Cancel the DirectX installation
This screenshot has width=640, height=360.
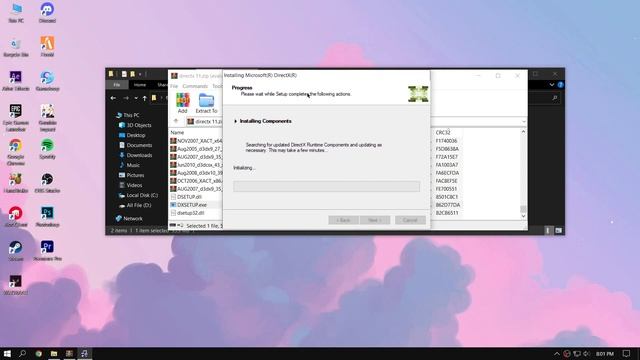[410, 220]
